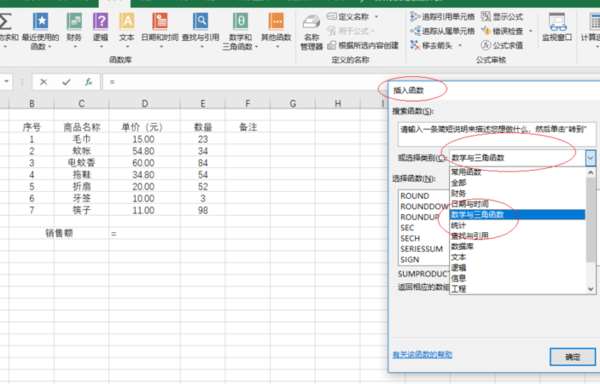This screenshot has height=384, width=600.
Task: Open the 有关该函数的帮助 link
Action: 422,355
